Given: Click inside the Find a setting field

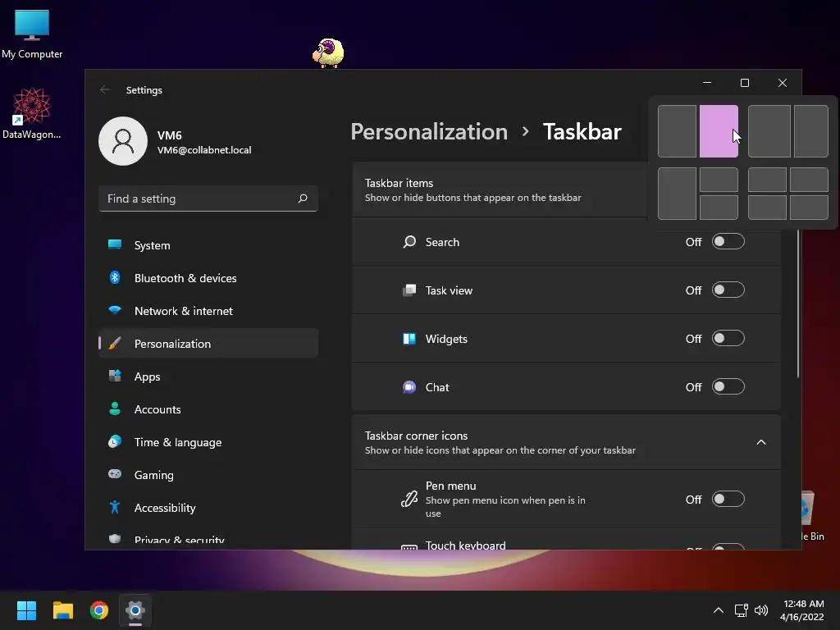Looking at the screenshot, I should [x=208, y=199].
